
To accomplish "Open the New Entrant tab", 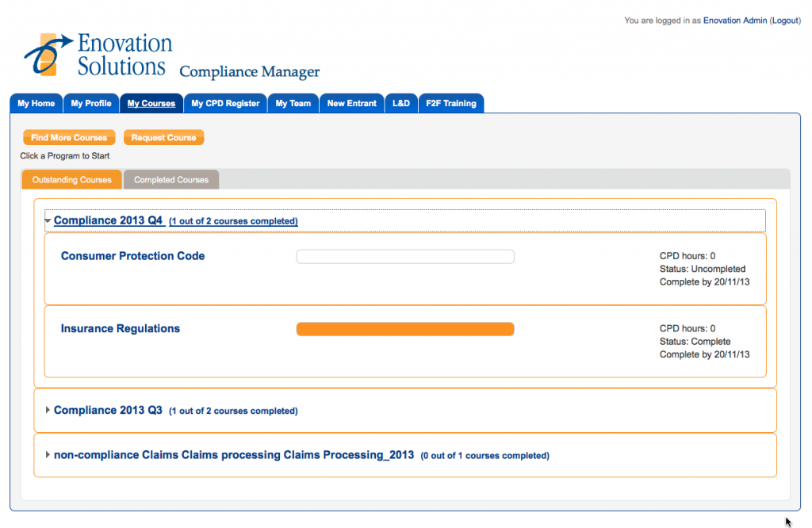I will [351, 103].
